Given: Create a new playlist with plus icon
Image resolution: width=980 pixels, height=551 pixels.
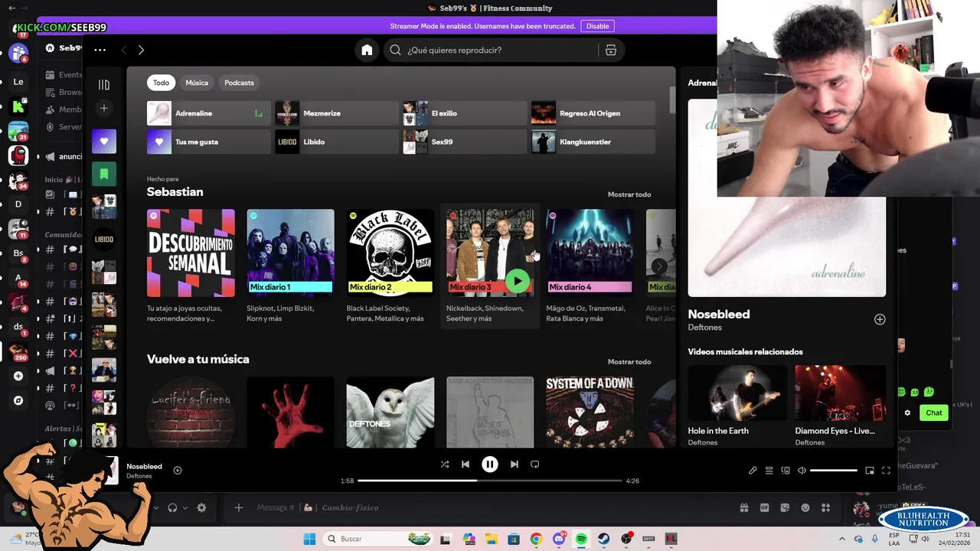Looking at the screenshot, I should 104,109.
